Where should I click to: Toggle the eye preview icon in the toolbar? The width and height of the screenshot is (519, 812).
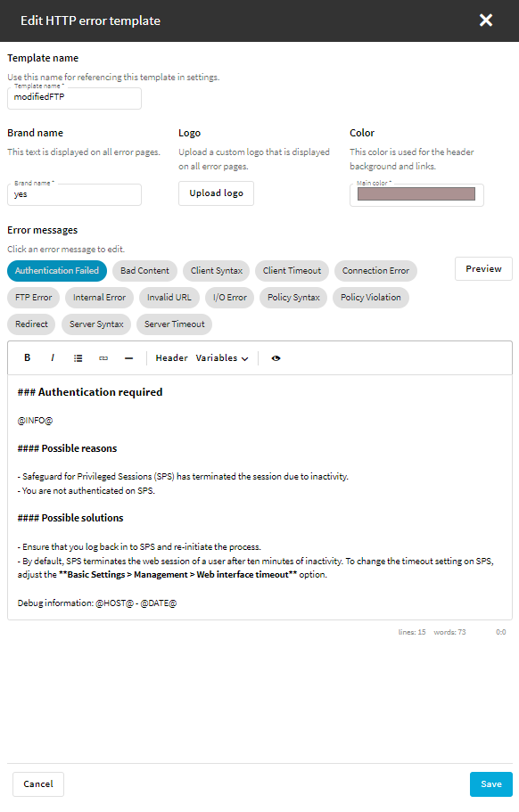coord(276,357)
